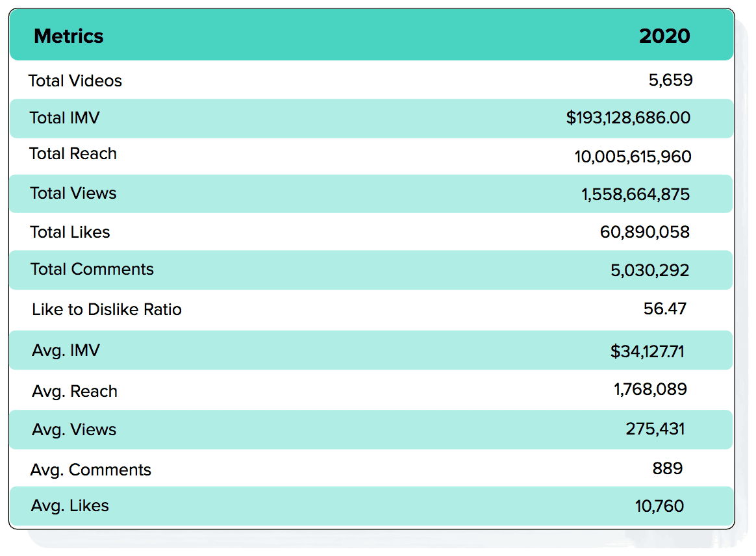Click the Total Likes value 60,890,058
Image resolution: width=756 pixels, height=556 pixels.
[x=644, y=232]
